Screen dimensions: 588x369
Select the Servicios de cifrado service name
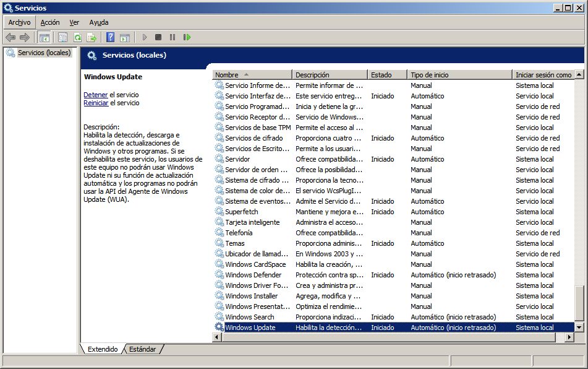pyautogui.click(x=254, y=138)
